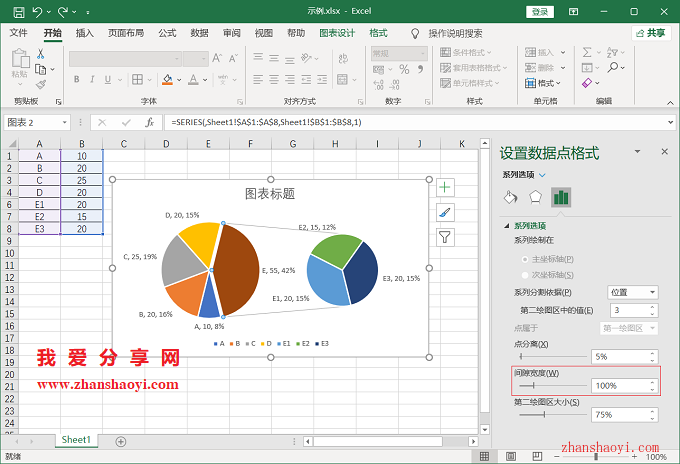Click the fill color bucket icon
This screenshot has height=464, width=680.
167,79
